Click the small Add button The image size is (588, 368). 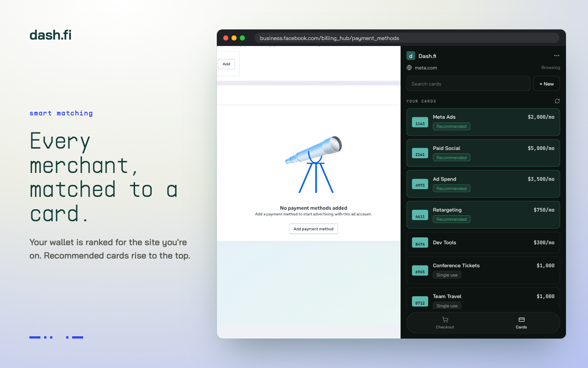[226, 64]
